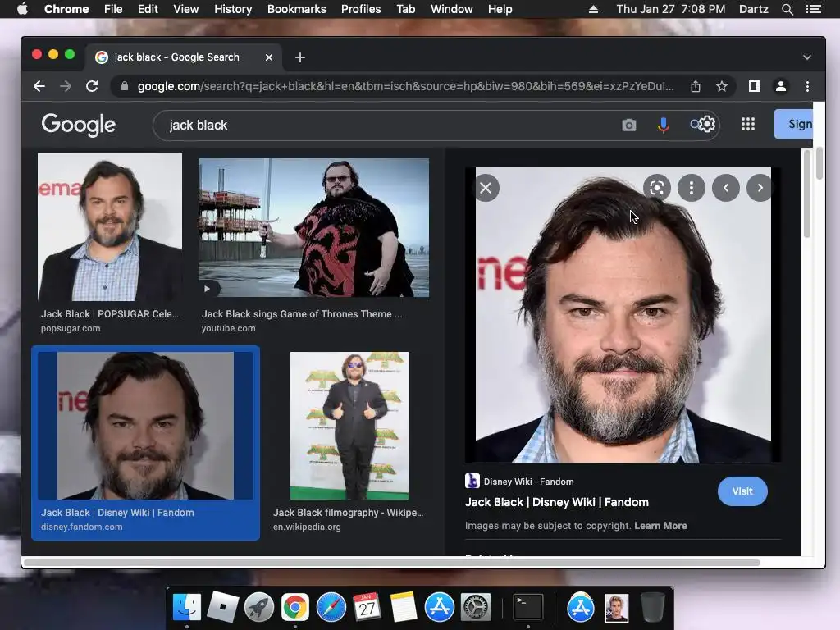This screenshot has height=630, width=840.
Task: Open Roblox from the Dock
Action: coord(223,608)
